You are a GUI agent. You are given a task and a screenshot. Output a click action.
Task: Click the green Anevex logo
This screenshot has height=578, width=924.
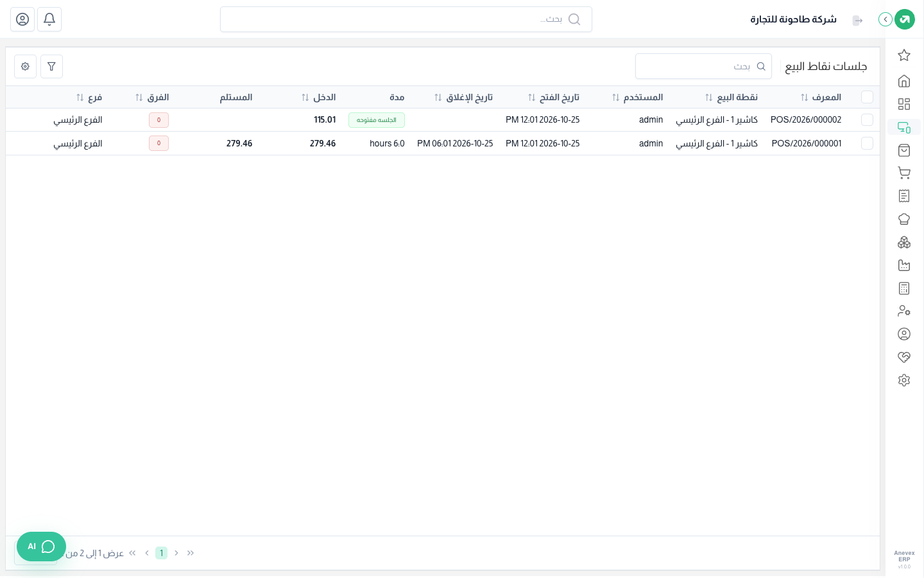pos(905,19)
